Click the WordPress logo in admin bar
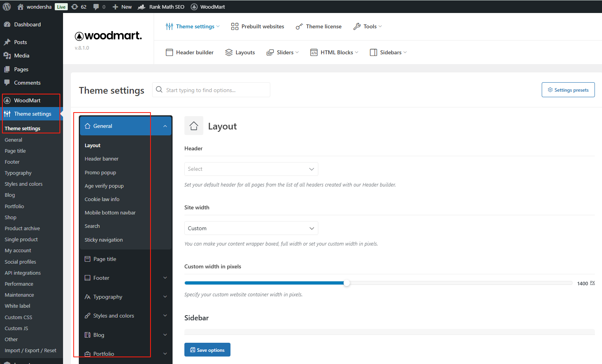This screenshot has height=364, width=602. coord(7,7)
